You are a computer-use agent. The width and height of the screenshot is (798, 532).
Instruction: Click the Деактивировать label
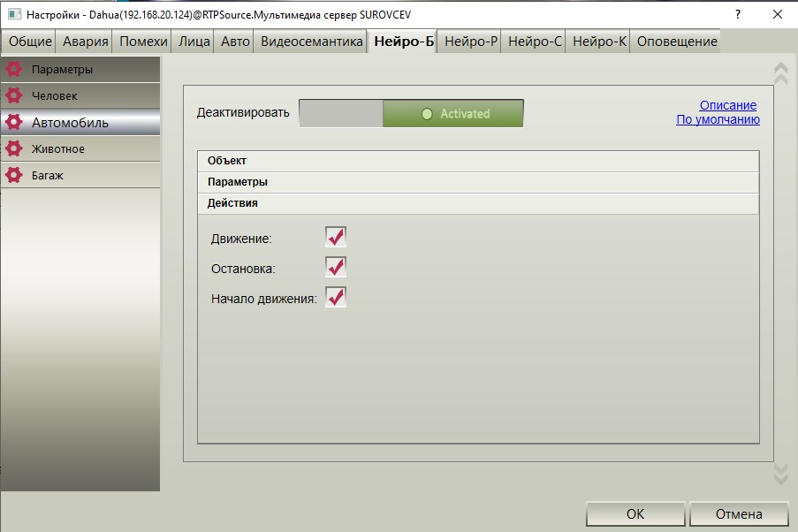point(243,112)
